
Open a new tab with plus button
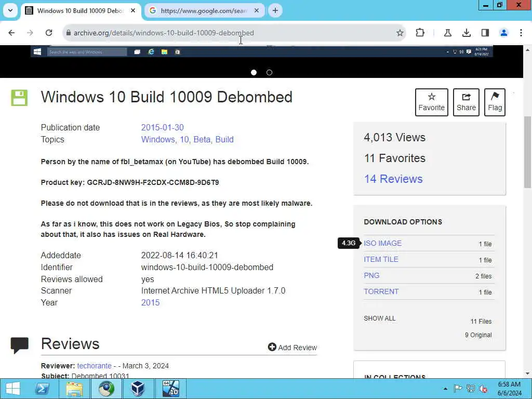pos(275,10)
